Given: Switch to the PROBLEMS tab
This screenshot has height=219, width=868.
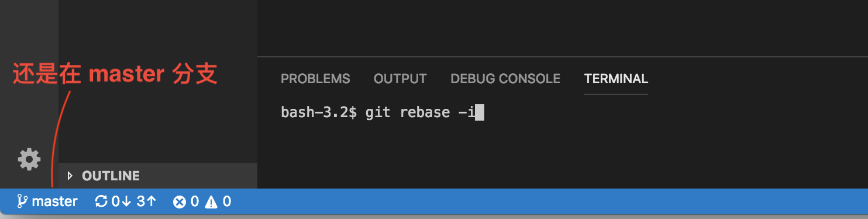Looking at the screenshot, I should [315, 78].
